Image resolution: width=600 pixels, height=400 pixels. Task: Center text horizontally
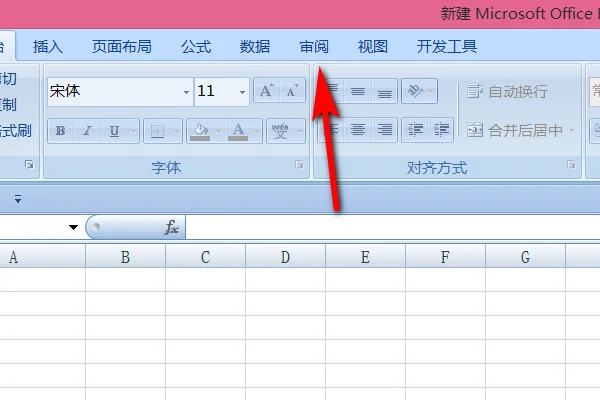358,131
